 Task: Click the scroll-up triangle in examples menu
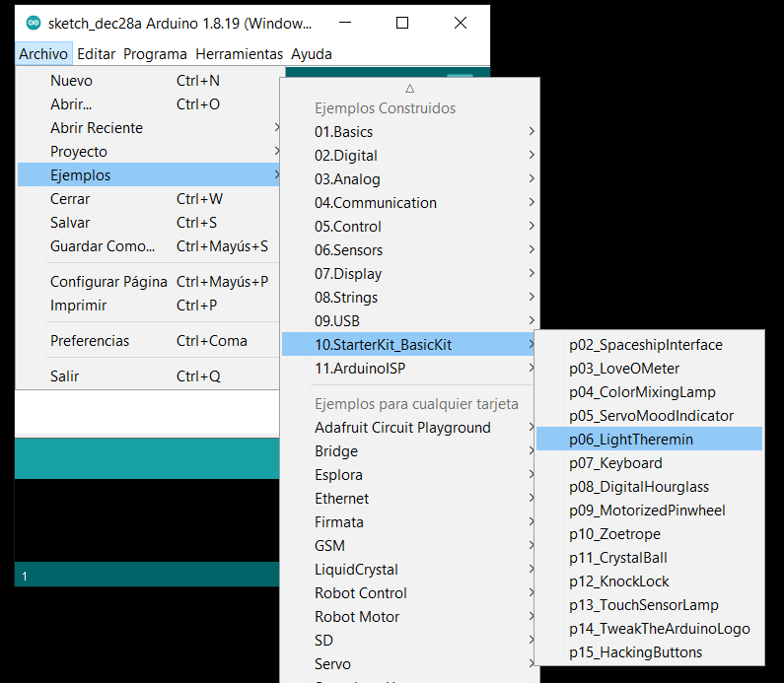click(x=410, y=89)
